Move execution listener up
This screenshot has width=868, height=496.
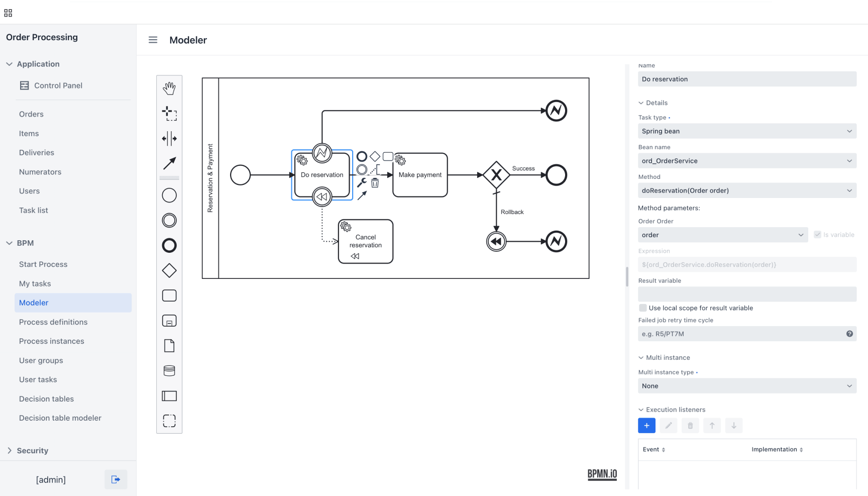point(712,426)
